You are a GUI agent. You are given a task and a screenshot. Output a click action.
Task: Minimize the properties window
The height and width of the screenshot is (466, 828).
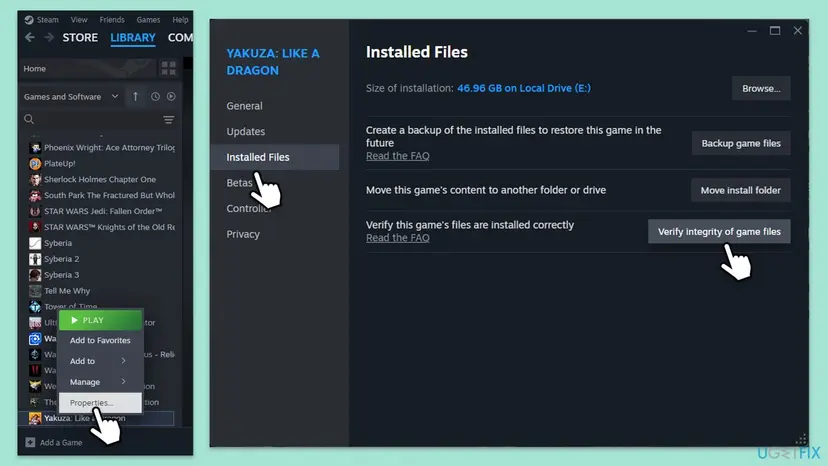coord(752,31)
